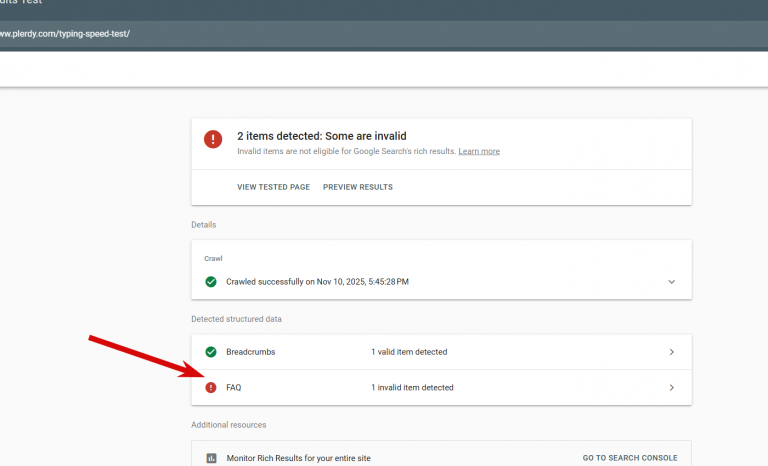Select VIEW TESTED PAGE
The height and width of the screenshot is (466, 768).
click(273, 187)
